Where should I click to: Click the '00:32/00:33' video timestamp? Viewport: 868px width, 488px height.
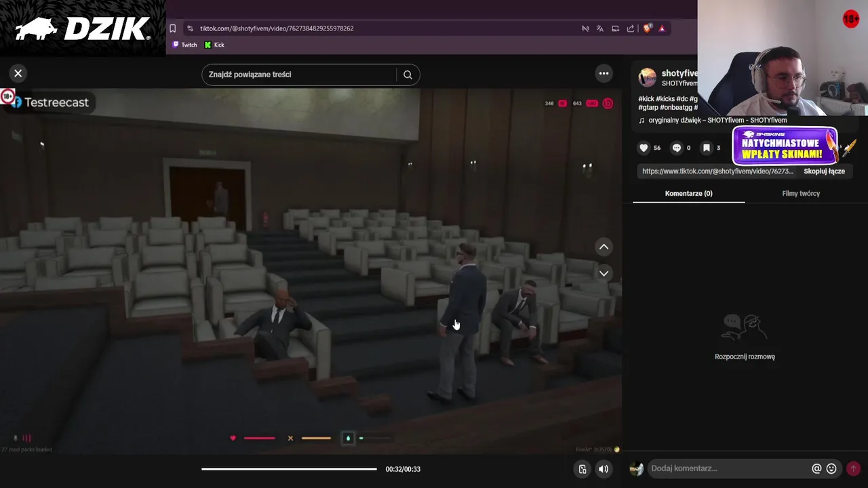click(x=403, y=469)
